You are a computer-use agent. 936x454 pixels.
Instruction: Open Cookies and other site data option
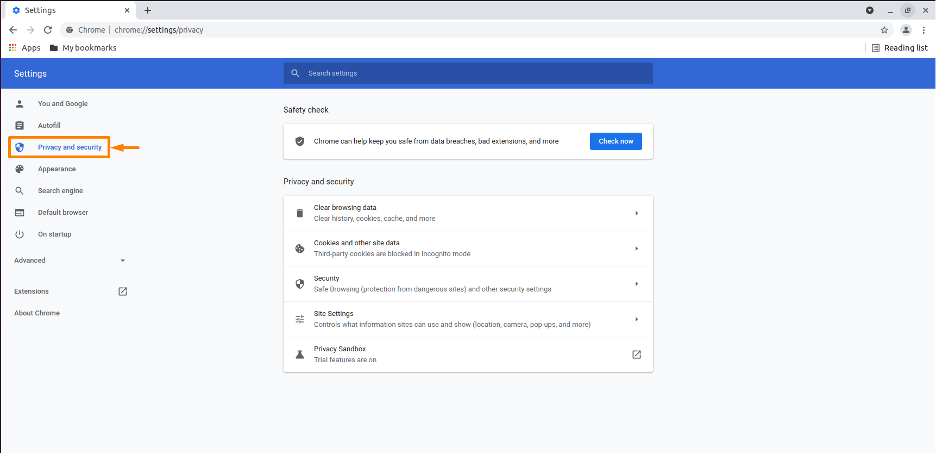click(x=468, y=249)
